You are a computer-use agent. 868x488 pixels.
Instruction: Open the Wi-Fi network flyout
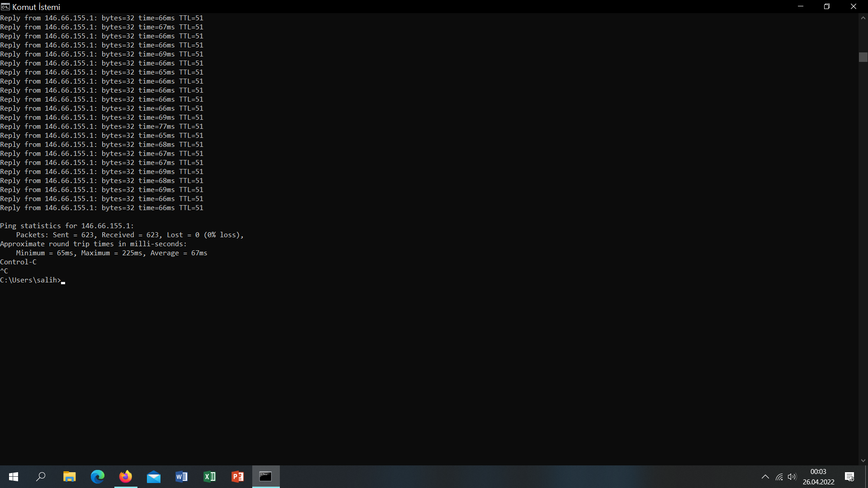[x=779, y=477]
